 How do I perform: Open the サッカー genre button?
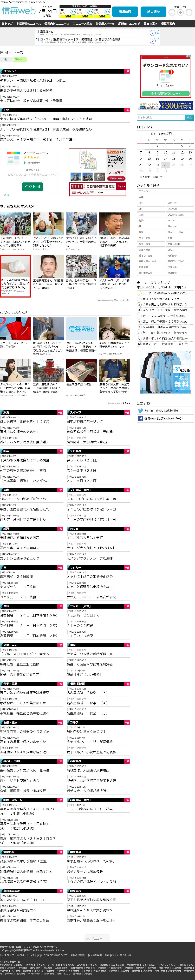pos(180,226)
